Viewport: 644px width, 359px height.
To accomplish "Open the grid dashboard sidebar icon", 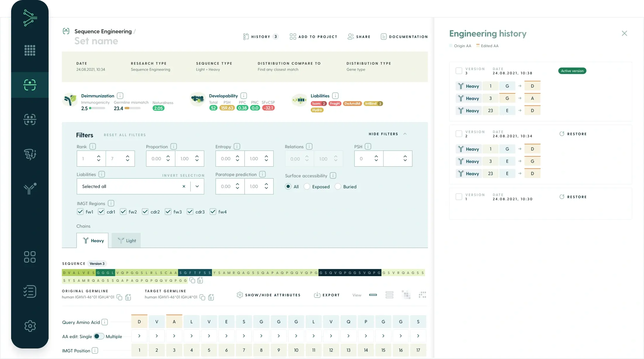I will tap(30, 50).
